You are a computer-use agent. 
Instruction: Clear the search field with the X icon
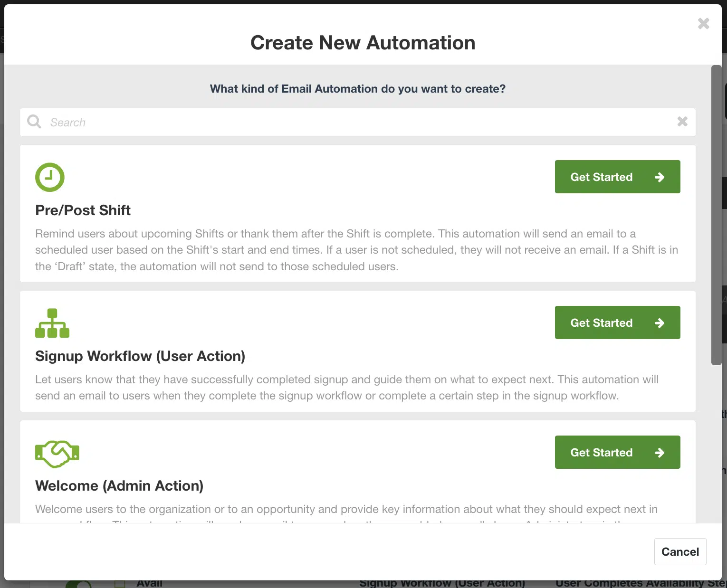click(682, 122)
